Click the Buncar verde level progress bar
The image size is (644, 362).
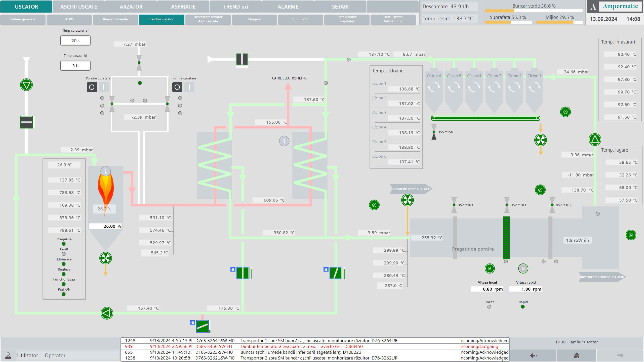tap(534, 11)
